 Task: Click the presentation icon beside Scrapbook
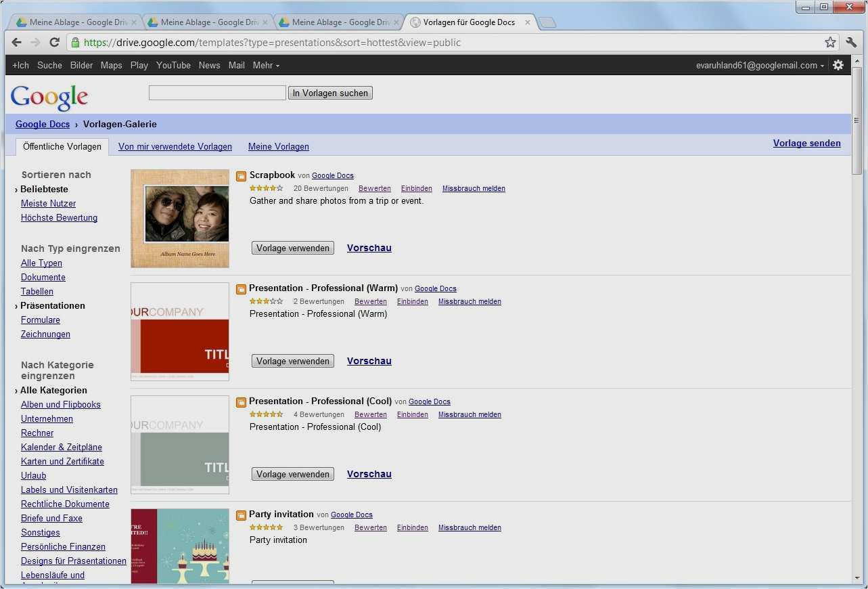click(x=241, y=176)
